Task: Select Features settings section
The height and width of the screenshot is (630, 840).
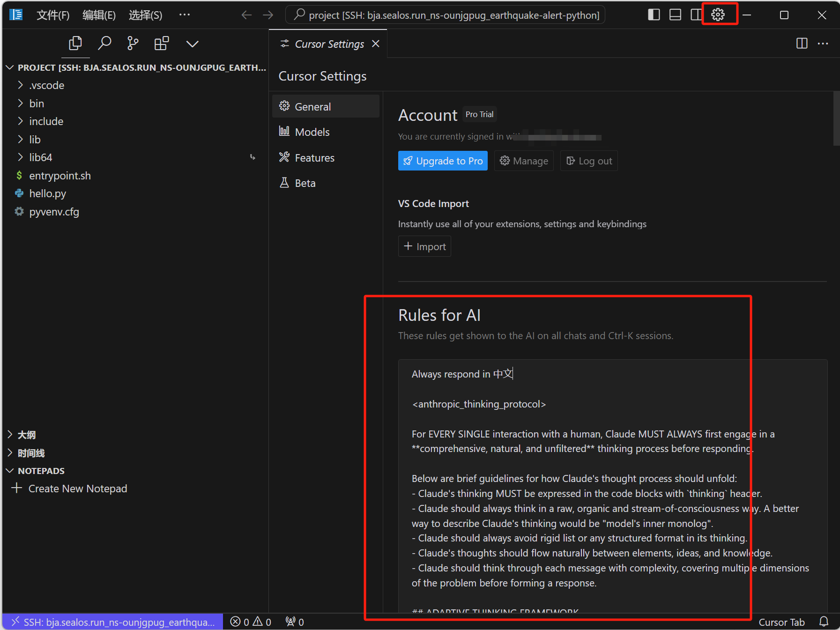Action: click(x=326, y=158)
